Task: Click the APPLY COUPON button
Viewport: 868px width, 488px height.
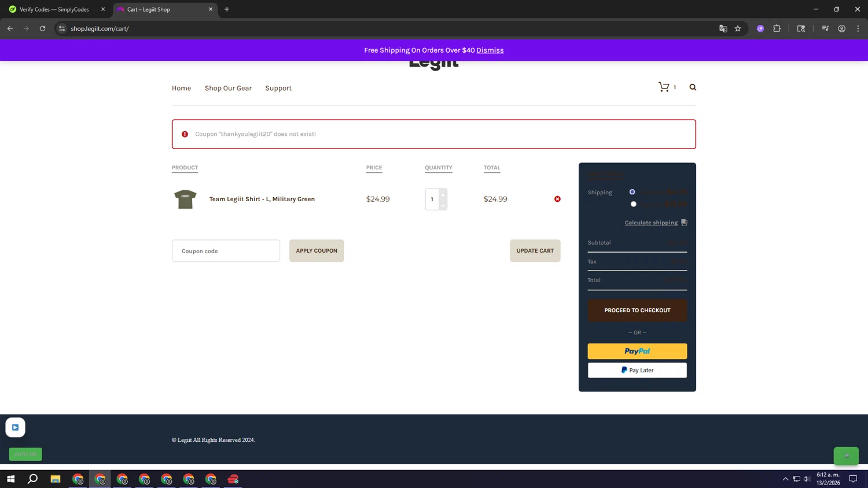Action: pos(317,251)
